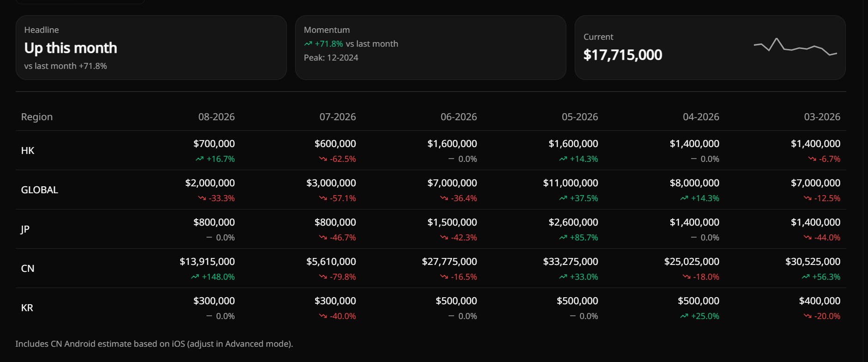Click the GLOBAL region row label
The image size is (868, 362).
click(40, 190)
